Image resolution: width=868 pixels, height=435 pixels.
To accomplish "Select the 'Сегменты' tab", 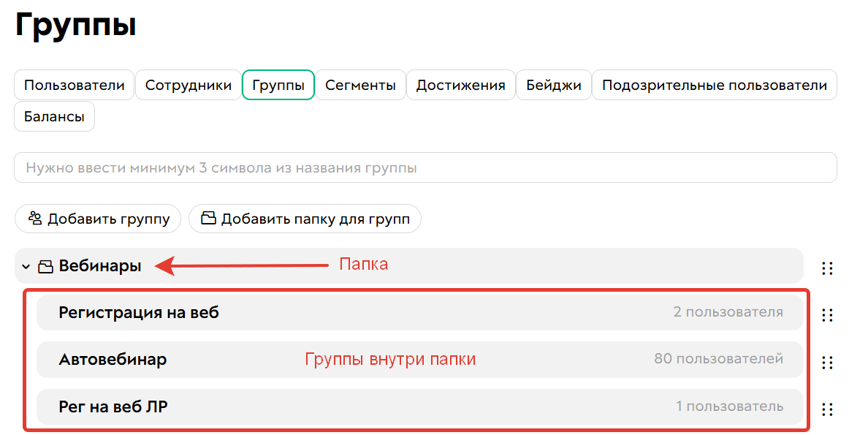I will click(360, 84).
